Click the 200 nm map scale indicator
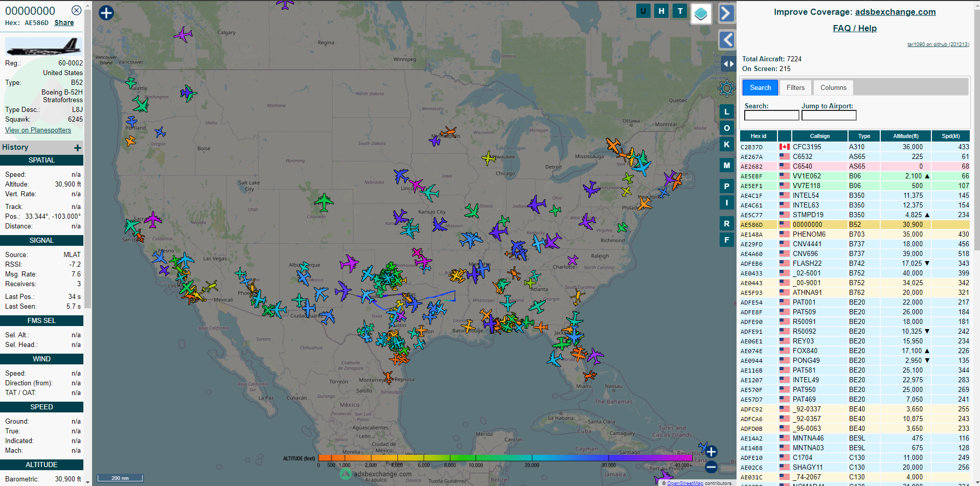The width and height of the screenshot is (980, 486). pyautogui.click(x=120, y=478)
